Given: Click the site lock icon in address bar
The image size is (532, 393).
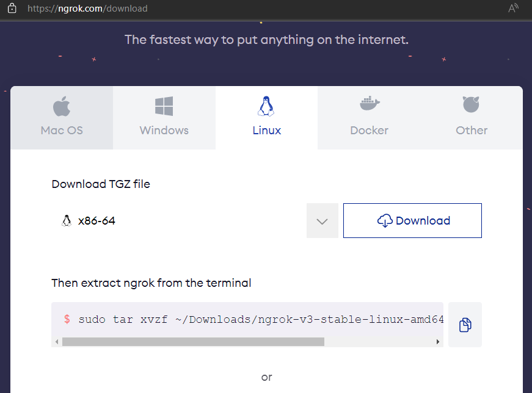Looking at the screenshot, I should 12,9.
